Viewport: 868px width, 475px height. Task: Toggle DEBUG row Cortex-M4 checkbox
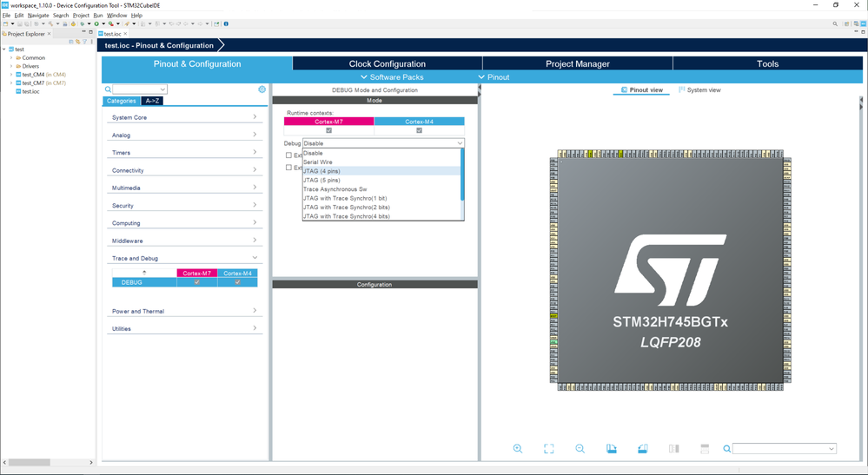(237, 282)
